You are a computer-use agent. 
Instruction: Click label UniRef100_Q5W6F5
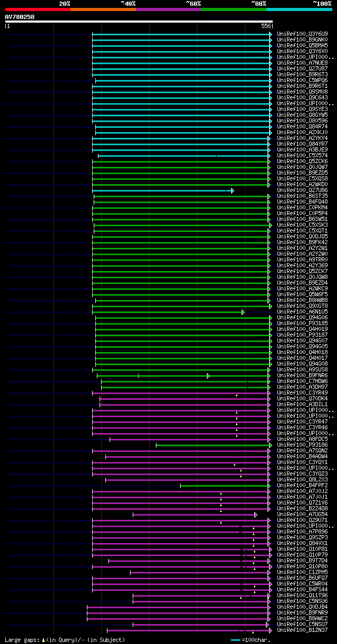[303, 294]
